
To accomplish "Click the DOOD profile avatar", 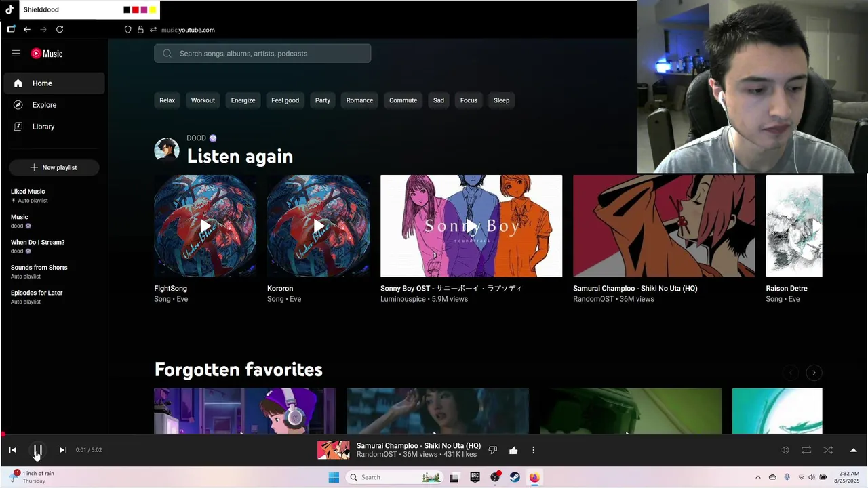I will coord(167,150).
